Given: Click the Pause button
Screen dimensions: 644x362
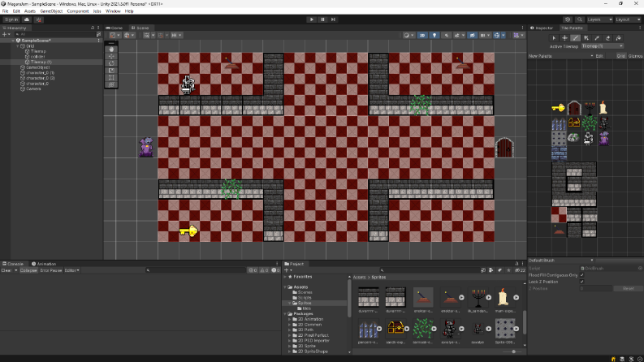Looking at the screenshot, I should [x=322, y=19].
